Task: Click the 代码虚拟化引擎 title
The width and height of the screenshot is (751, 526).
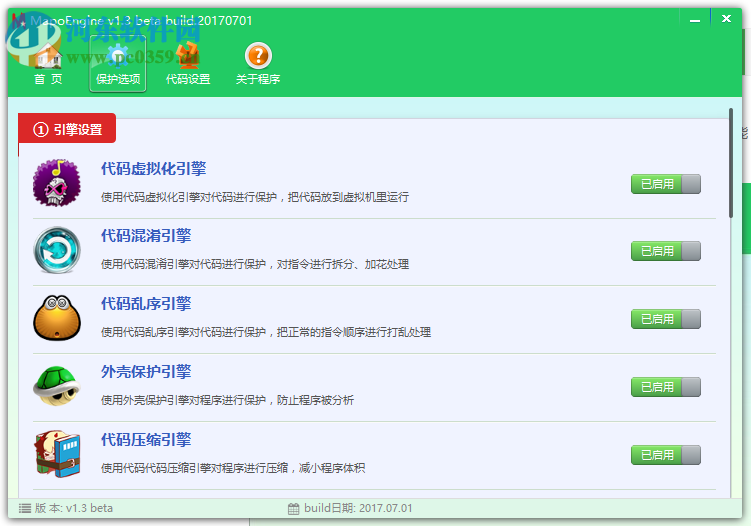Action: coord(153,169)
